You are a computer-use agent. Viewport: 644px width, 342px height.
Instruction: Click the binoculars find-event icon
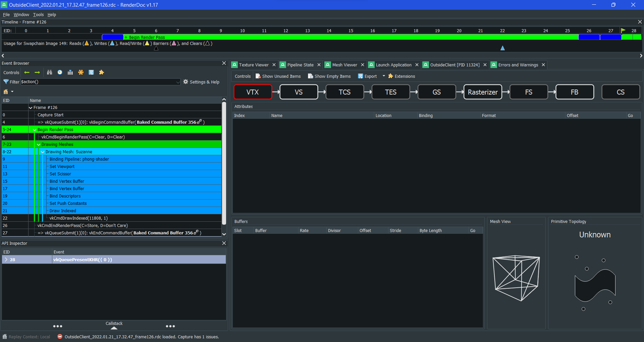tap(49, 72)
